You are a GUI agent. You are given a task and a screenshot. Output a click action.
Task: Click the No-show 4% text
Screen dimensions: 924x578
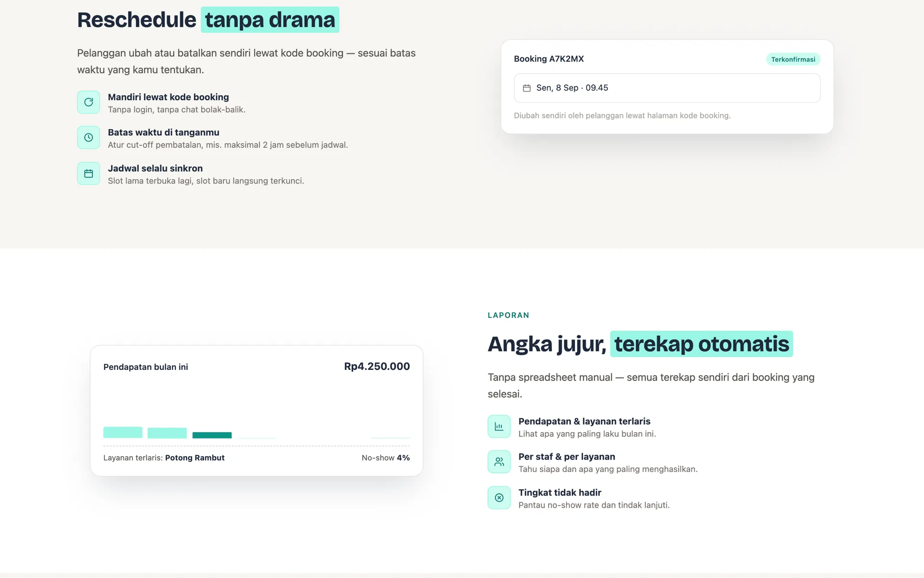[x=386, y=458]
